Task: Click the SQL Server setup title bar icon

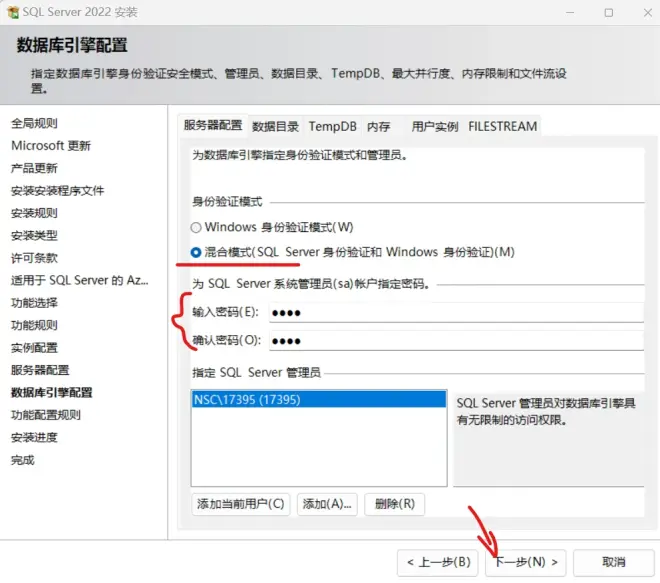Action: click(x=13, y=12)
